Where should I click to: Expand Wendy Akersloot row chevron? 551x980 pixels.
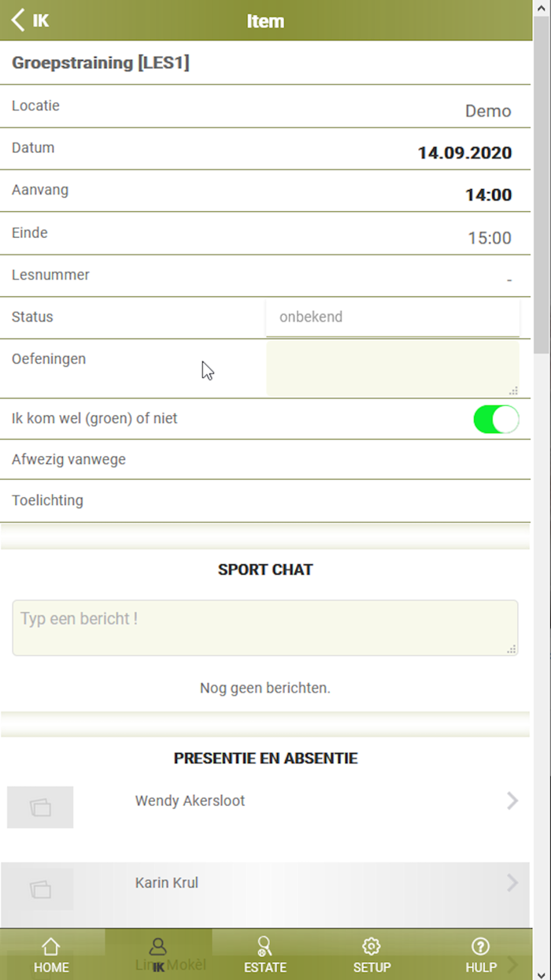coord(512,801)
